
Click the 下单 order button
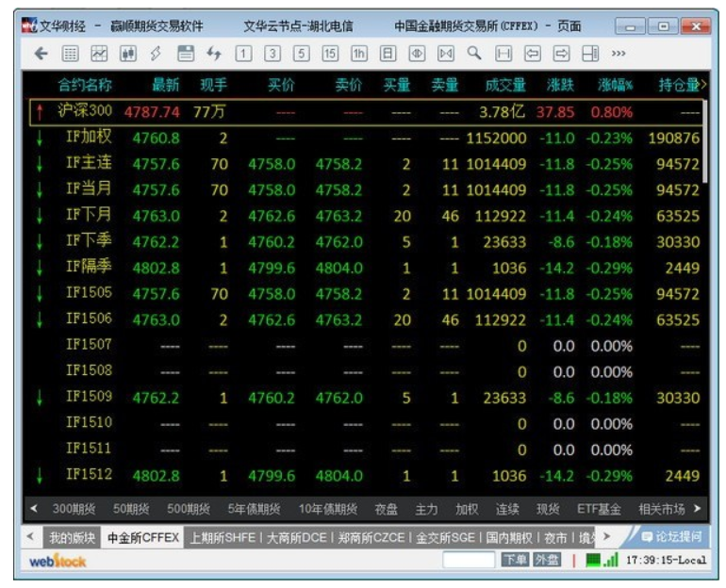click(x=514, y=561)
